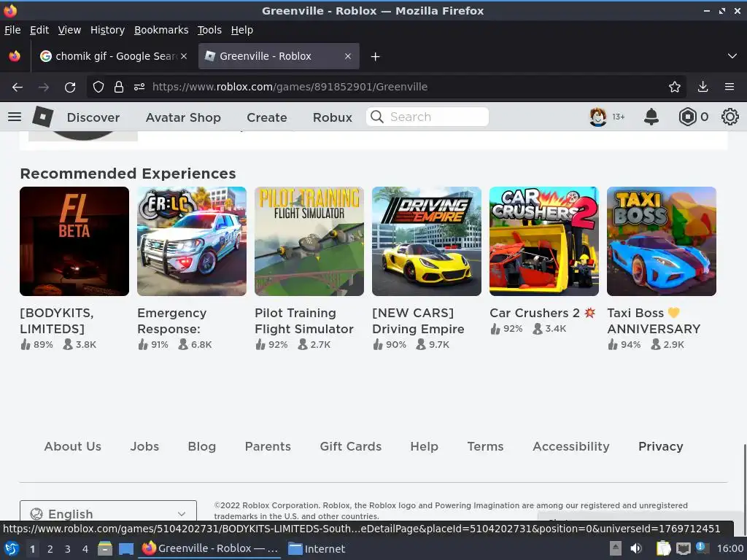Open the Blog footer link
Image resolution: width=747 pixels, height=560 pixels.
point(202,446)
